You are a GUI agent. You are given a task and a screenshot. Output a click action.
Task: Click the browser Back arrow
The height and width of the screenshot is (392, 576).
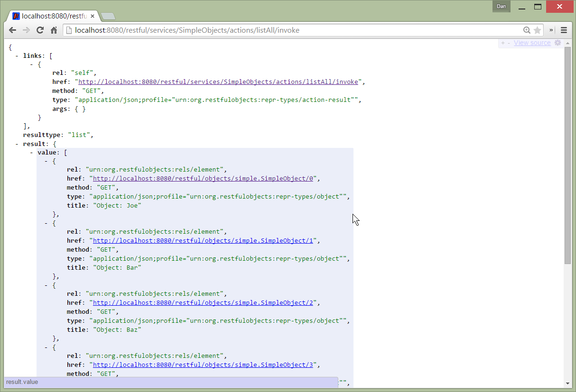pos(13,30)
